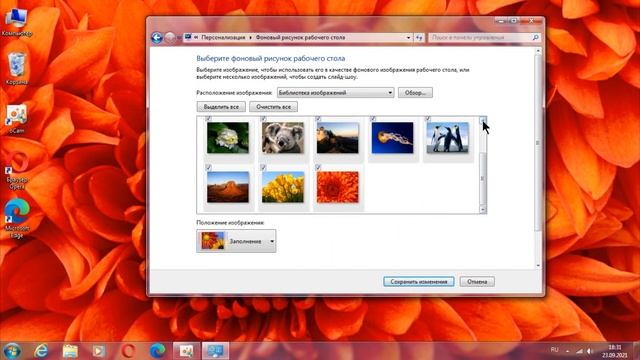
Task: Open recent pages arrow beside Forward button
Action: 179,38
